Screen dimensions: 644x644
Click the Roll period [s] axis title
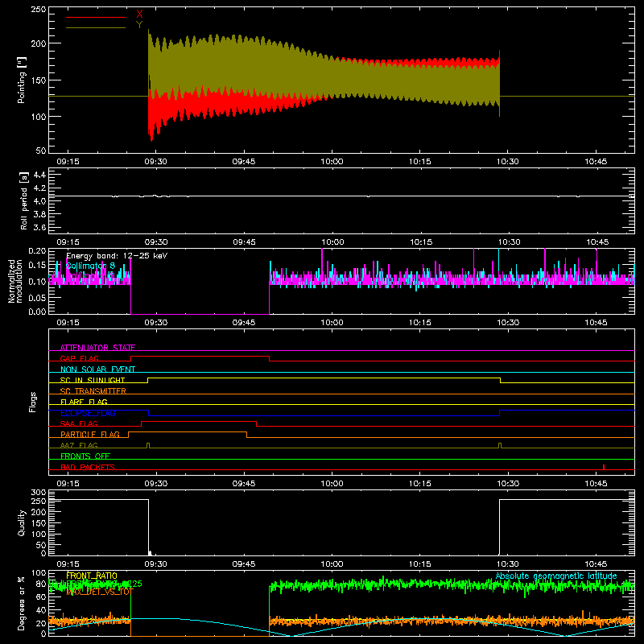(24, 200)
